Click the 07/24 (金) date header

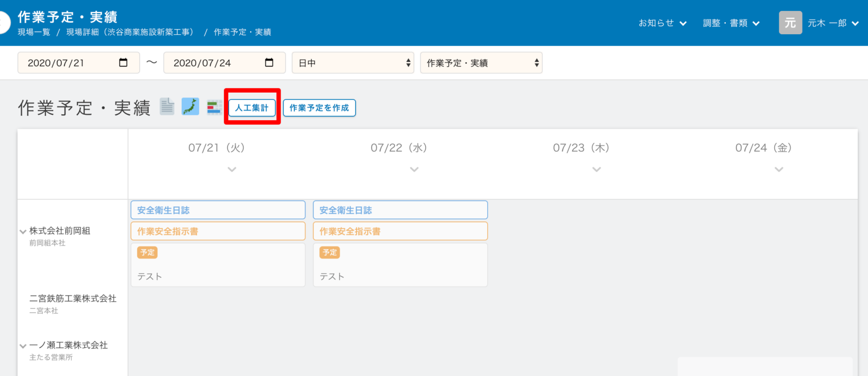[x=764, y=148]
